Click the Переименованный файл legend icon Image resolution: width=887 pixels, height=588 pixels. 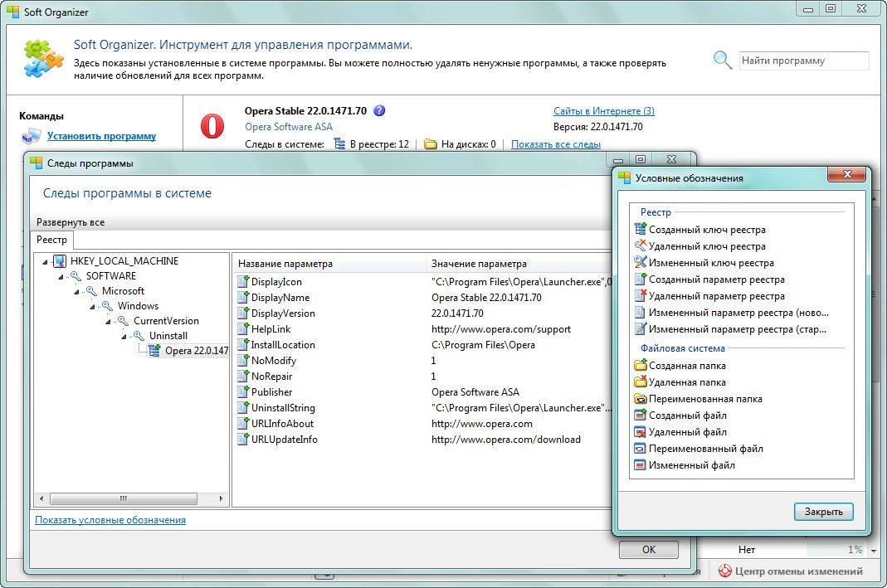[x=641, y=449]
